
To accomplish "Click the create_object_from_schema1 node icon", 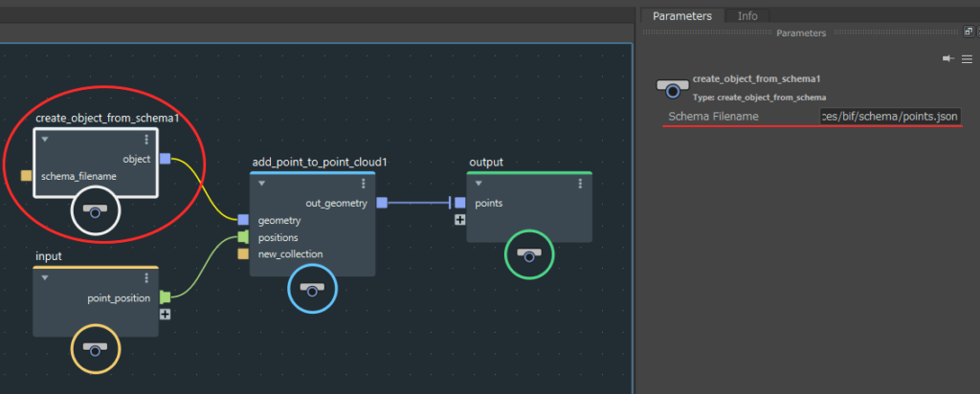I will [96, 211].
